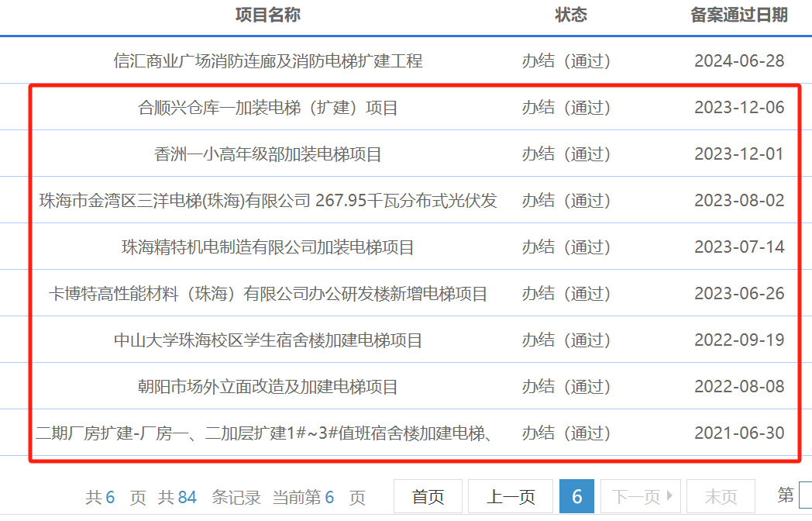812x521 pixels.
Task: Open 二期厂房扩建 值班宿舍楼加建电梯 project
Action: 263,433
